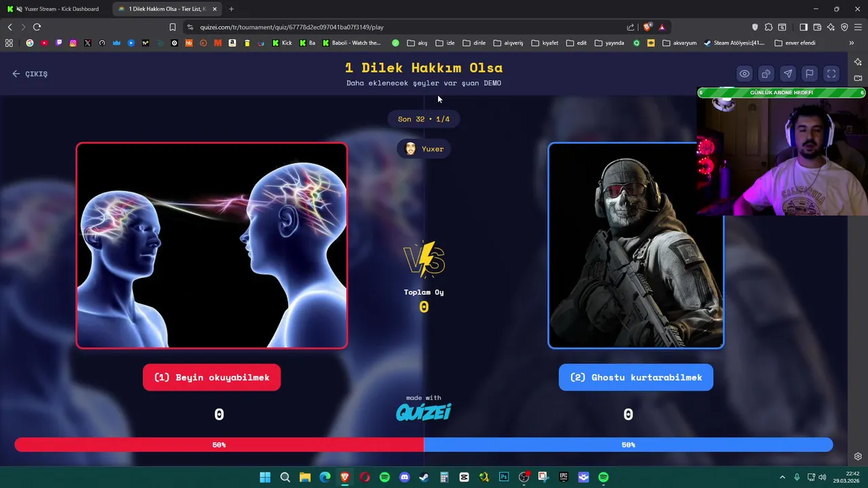Screen dimensions: 868x488
Task: Expand the dinle bookmarks folder
Action: point(474,43)
